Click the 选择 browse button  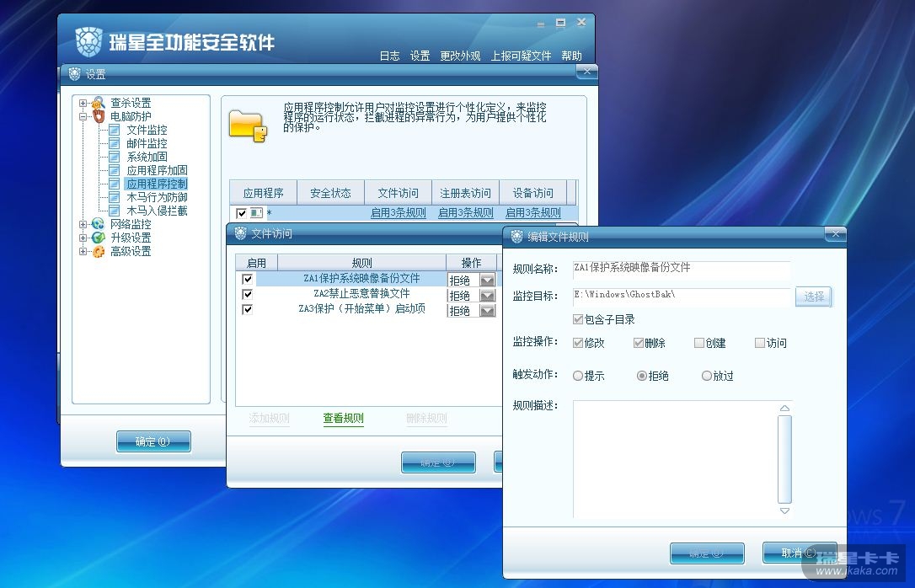click(814, 297)
